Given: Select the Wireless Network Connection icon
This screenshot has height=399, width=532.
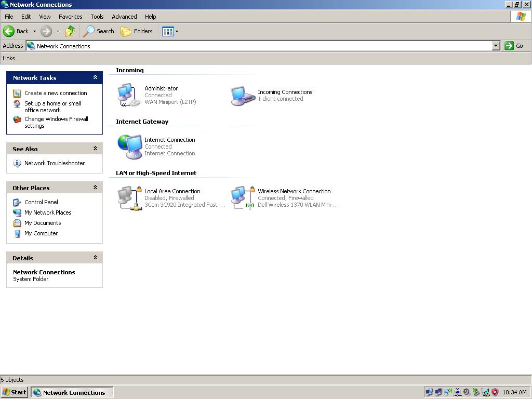Looking at the screenshot, I should (243, 198).
